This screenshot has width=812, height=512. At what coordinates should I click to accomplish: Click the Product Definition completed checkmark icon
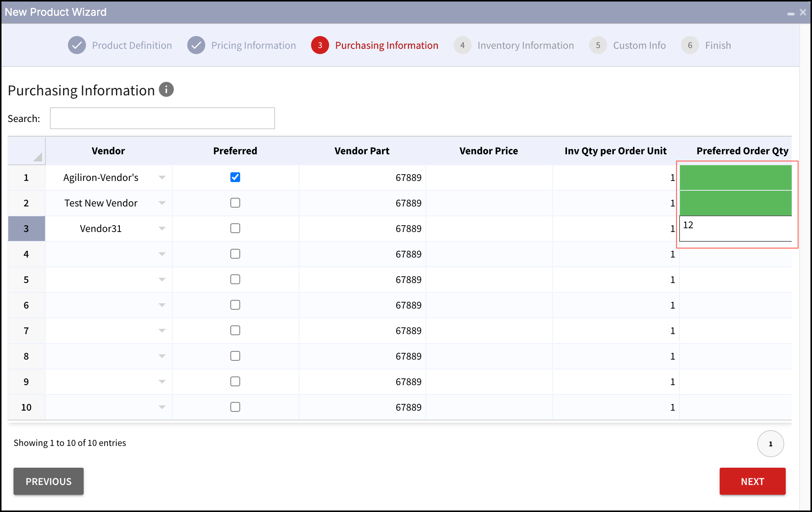click(x=77, y=45)
